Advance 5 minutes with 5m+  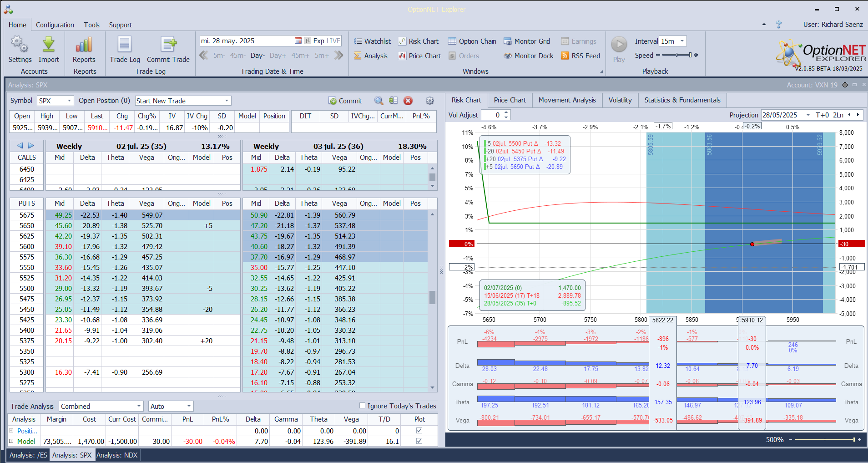[x=322, y=56]
